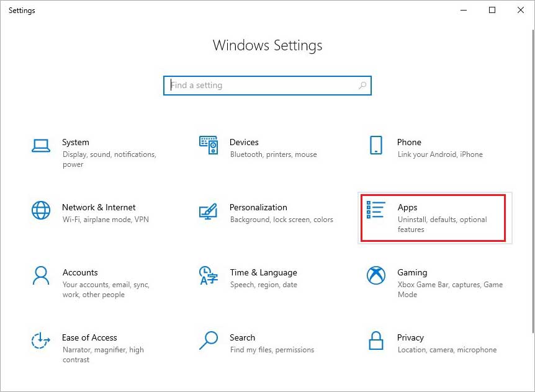Click 'Location, camera, microphone' description

(x=447, y=350)
